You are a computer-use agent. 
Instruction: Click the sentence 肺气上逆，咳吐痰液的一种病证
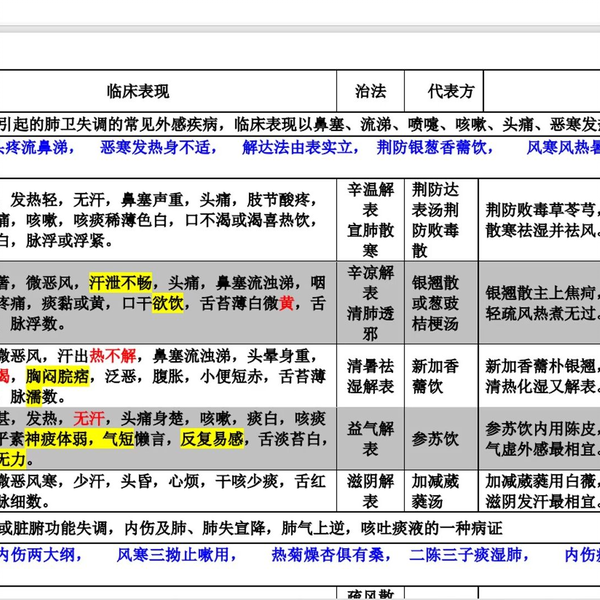391,528
